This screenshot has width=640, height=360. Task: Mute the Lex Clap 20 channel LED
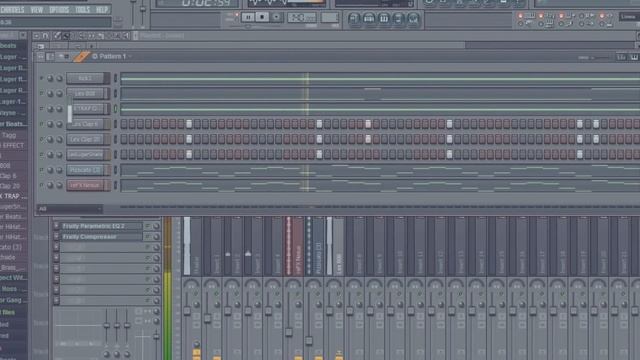click(x=41, y=139)
